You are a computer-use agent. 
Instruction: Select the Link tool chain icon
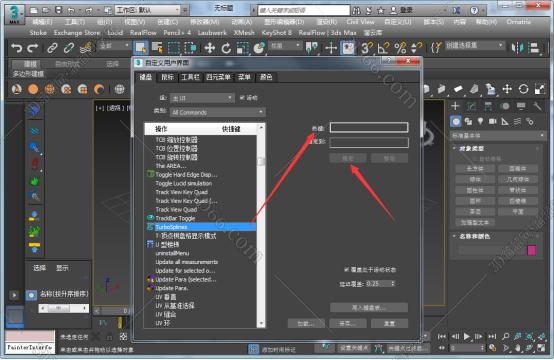pos(52,48)
